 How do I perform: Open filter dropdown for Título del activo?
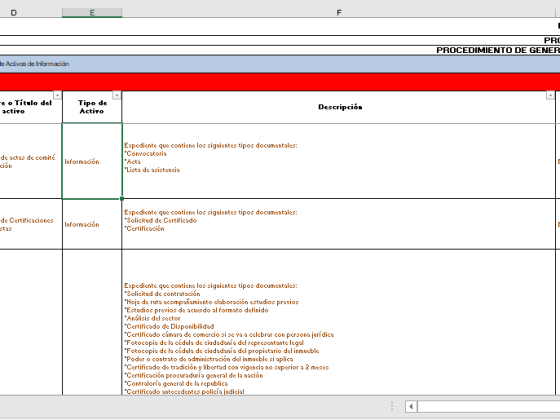point(57,95)
